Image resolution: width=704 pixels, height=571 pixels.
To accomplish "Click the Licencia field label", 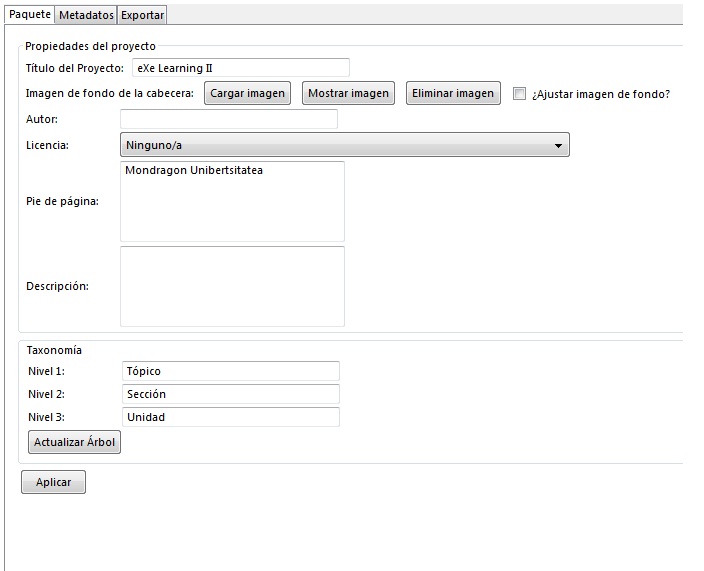I will tap(47, 146).
